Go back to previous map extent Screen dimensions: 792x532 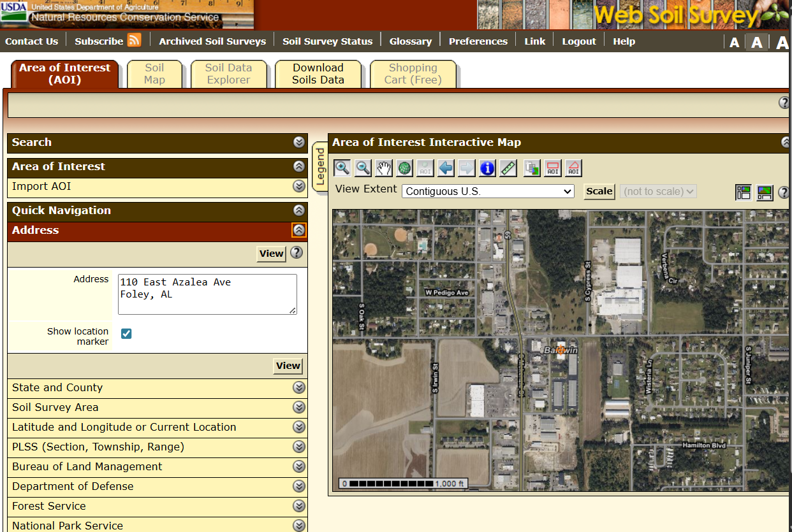(x=446, y=168)
